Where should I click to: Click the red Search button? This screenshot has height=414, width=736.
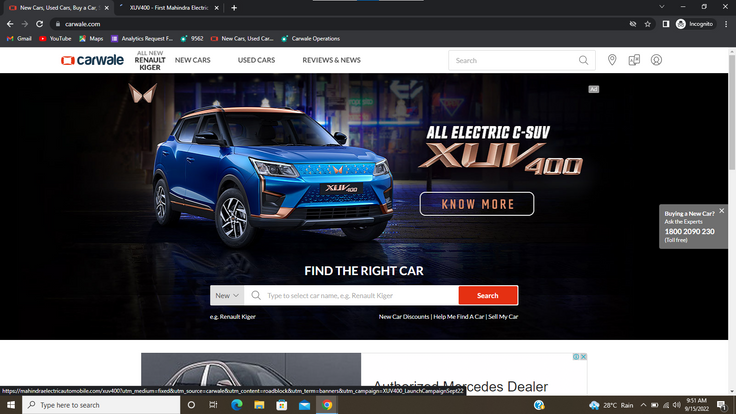click(488, 295)
